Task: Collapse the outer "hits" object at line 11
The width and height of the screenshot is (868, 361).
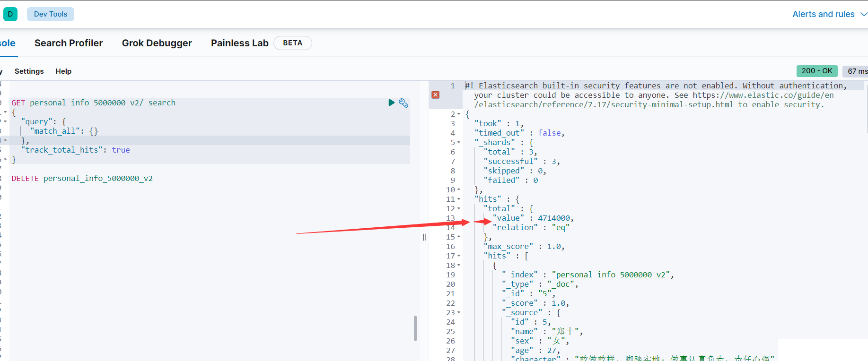Action: coord(459,199)
